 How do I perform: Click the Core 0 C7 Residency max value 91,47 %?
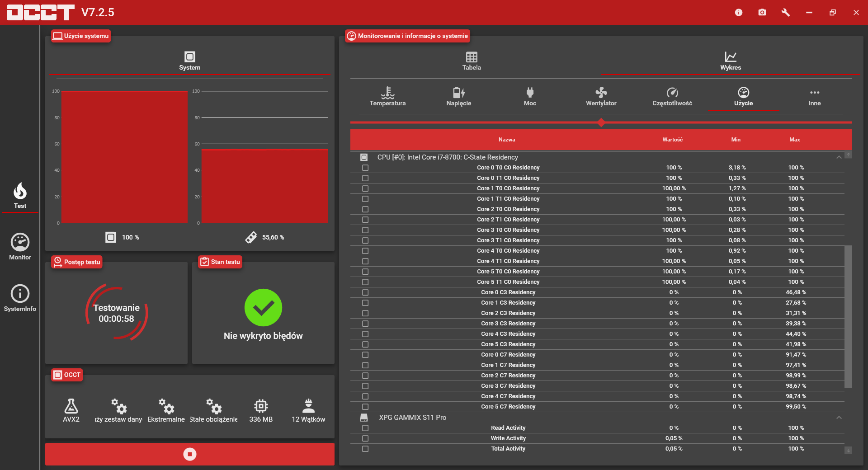[x=796, y=355]
